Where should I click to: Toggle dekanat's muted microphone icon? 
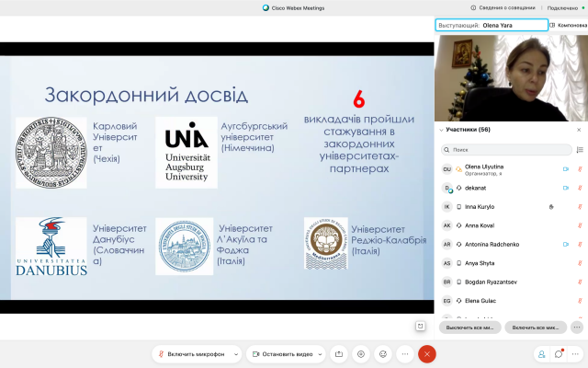580,188
